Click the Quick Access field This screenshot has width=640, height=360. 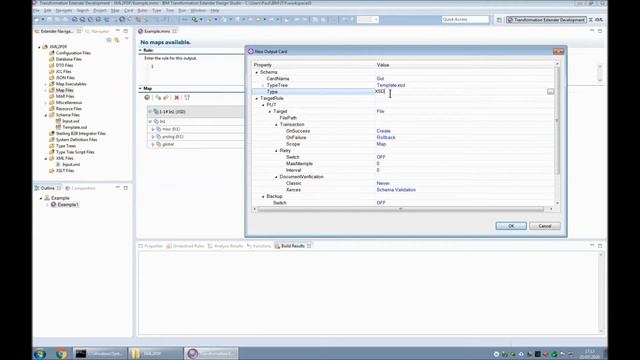465,20
